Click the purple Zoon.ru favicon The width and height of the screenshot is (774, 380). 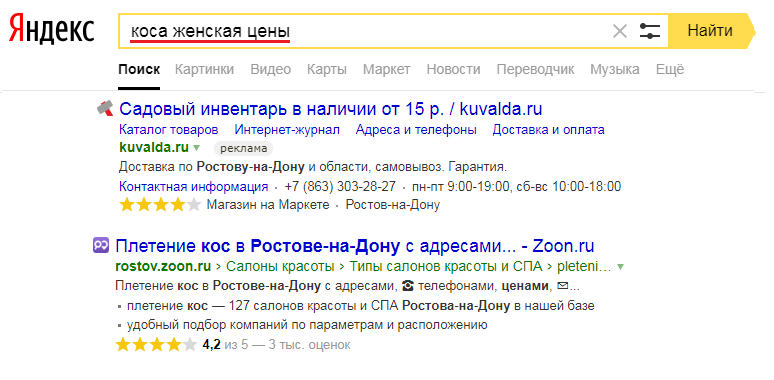(101, 245)
